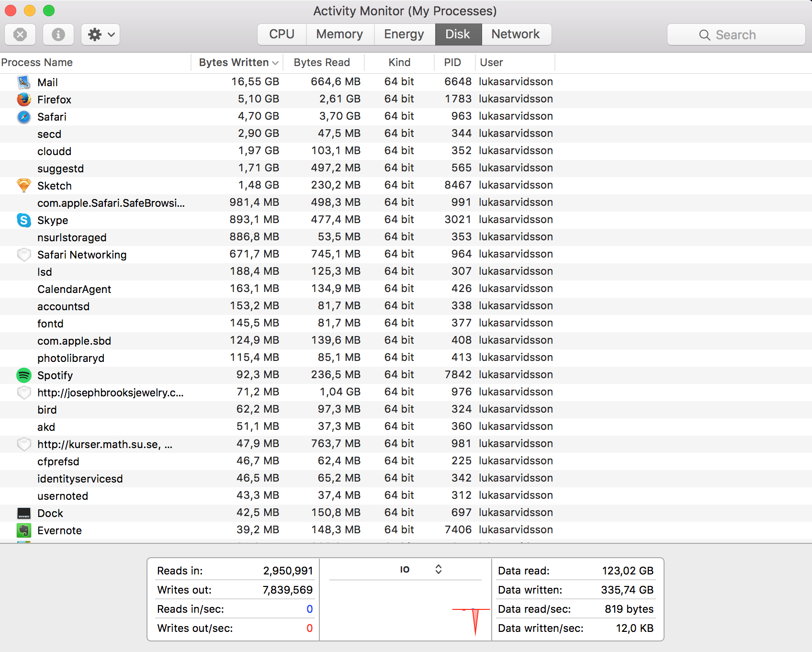Sort by User column

click(515, 62)
